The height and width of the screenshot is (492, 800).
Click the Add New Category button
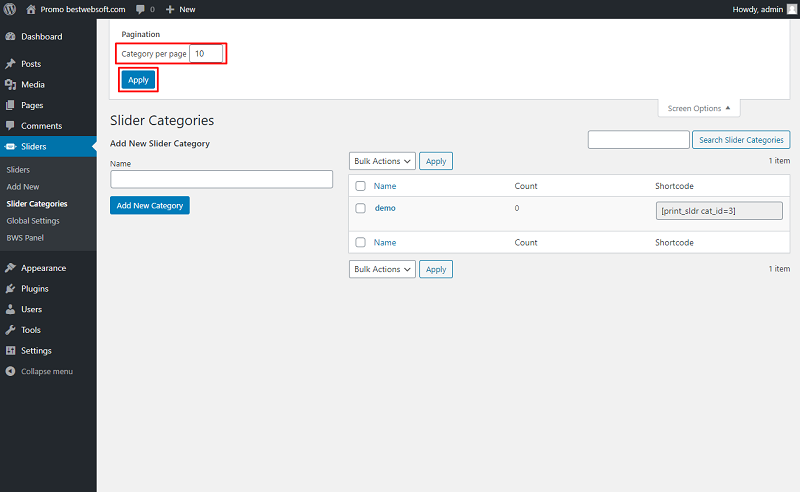pos(150,206)
